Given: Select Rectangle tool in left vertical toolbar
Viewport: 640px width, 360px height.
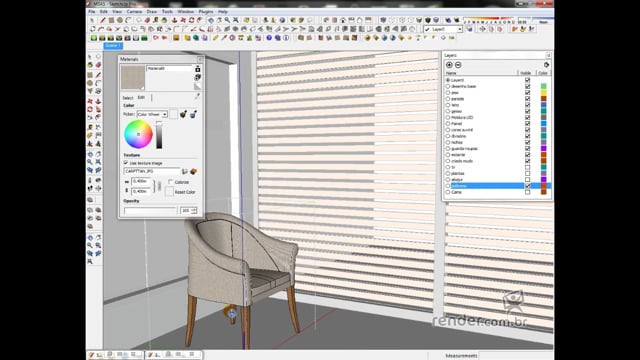Looking at the screenshot, I should (x=90, y=75).
